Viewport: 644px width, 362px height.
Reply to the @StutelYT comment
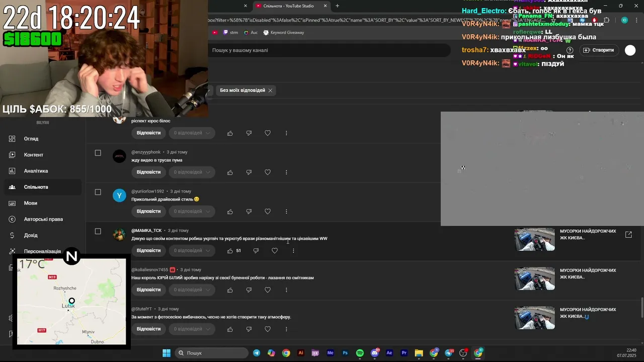[148, 329]
